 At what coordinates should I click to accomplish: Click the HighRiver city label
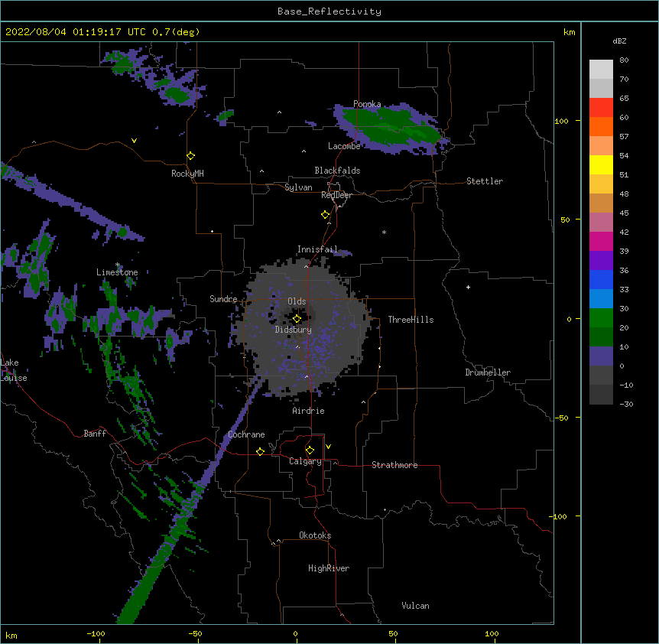click(329, 568)
